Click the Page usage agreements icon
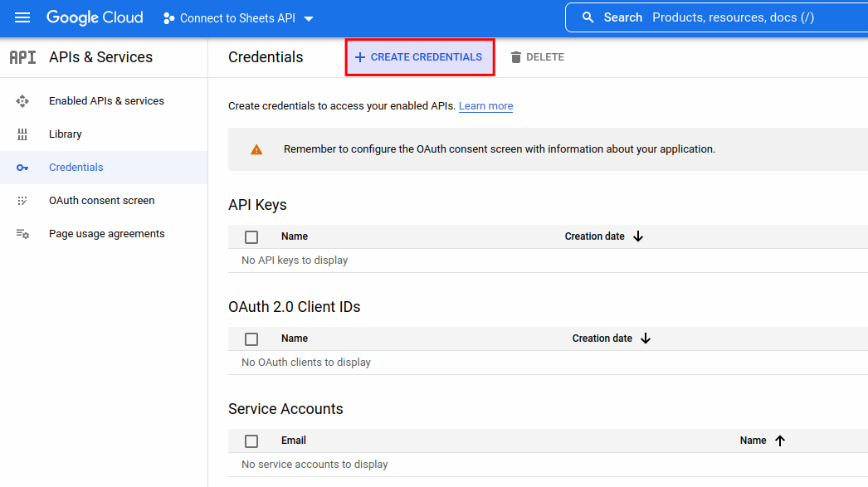This screenshot has width=868, height=487. 22,234
